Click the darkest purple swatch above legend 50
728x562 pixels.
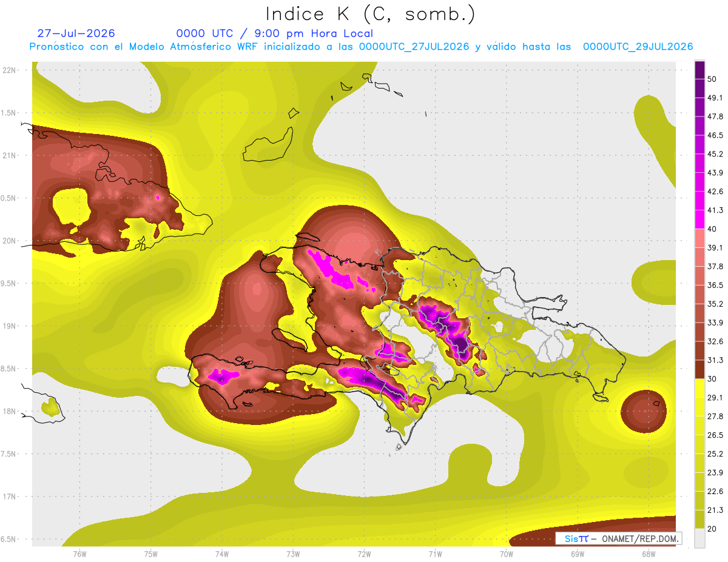[x=699, y=70]
